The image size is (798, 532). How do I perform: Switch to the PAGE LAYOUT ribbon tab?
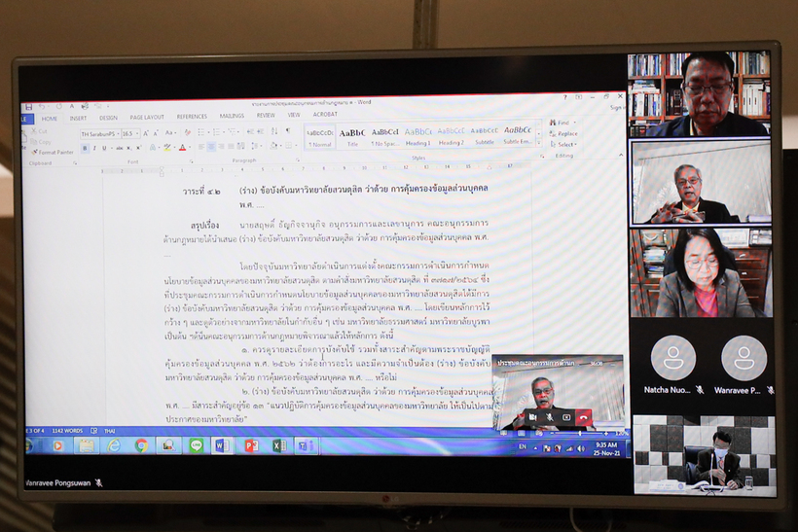[x=147, y=117]
